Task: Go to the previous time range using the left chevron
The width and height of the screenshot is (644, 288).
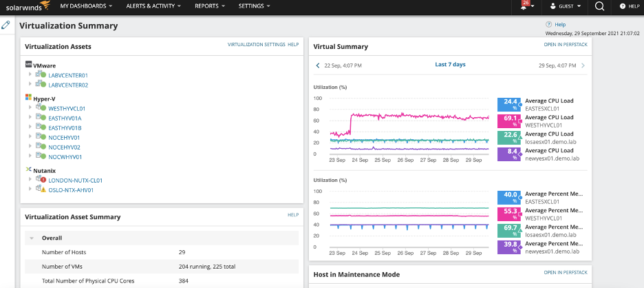Action: coord(317,65)
